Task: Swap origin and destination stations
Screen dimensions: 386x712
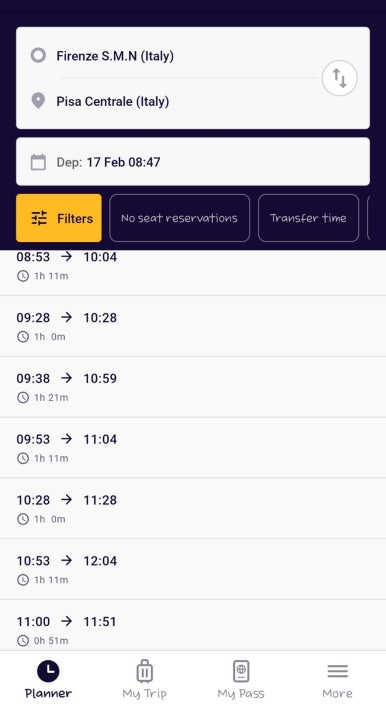Action: coord(340,78)
